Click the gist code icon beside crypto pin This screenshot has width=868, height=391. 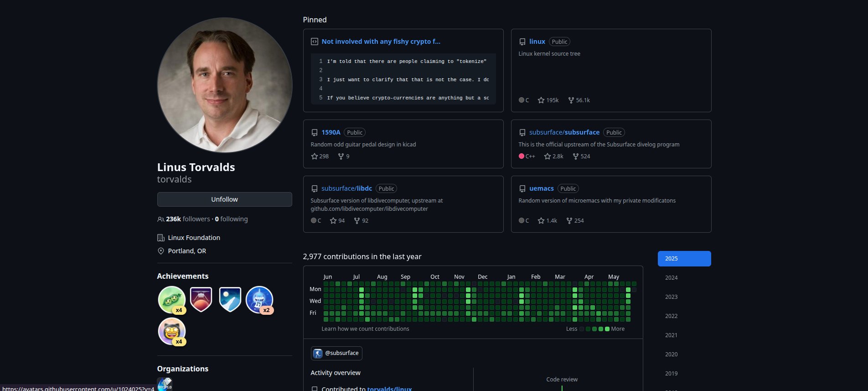314,42
